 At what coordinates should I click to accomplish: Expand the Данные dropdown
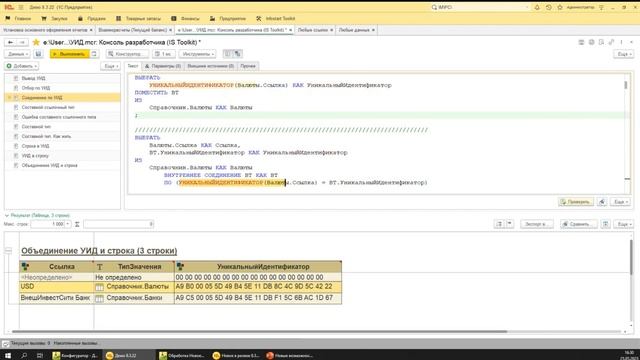(x=17, y=54)
